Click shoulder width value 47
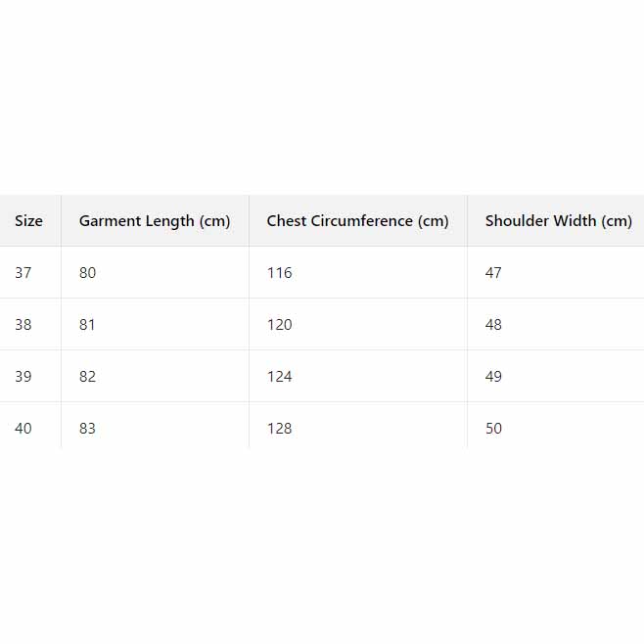The image size is (644, 644). [493, 273]
